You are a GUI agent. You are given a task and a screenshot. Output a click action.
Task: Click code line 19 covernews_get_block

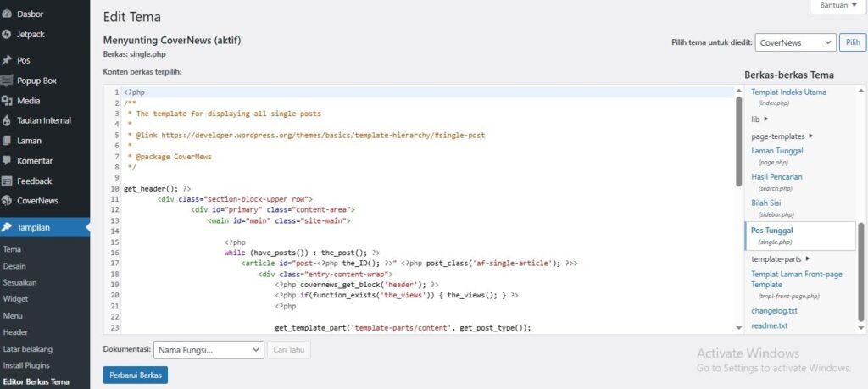click(357, 285)
